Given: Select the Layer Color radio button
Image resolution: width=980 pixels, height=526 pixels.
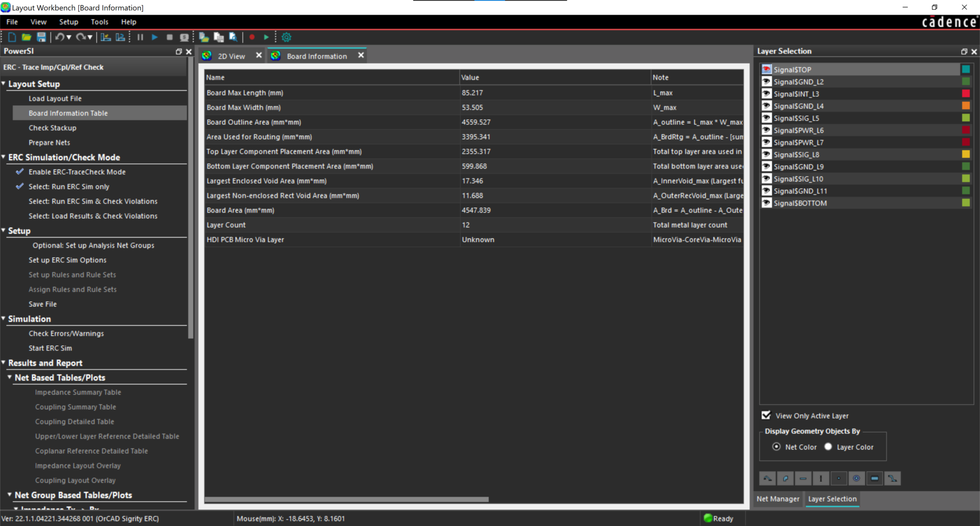Looking at the screenshot, I should [828, 447].
